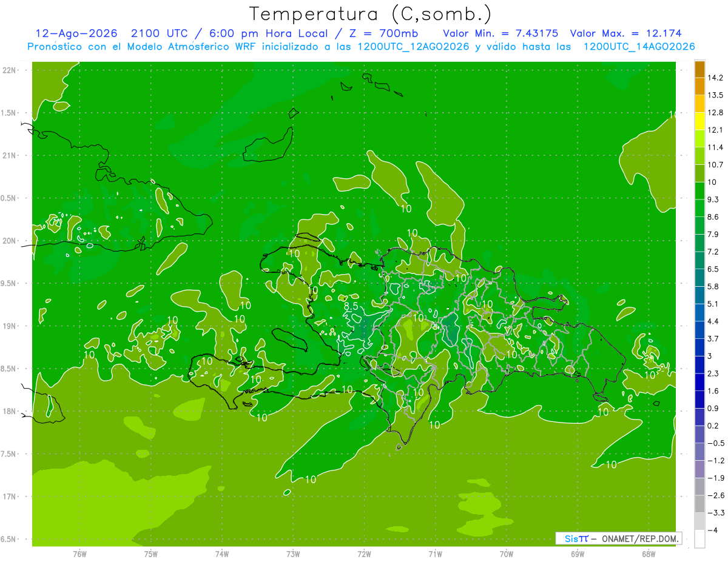Click the blue "Sis" logo text
The image size is (728, 562).
(571, 538)
